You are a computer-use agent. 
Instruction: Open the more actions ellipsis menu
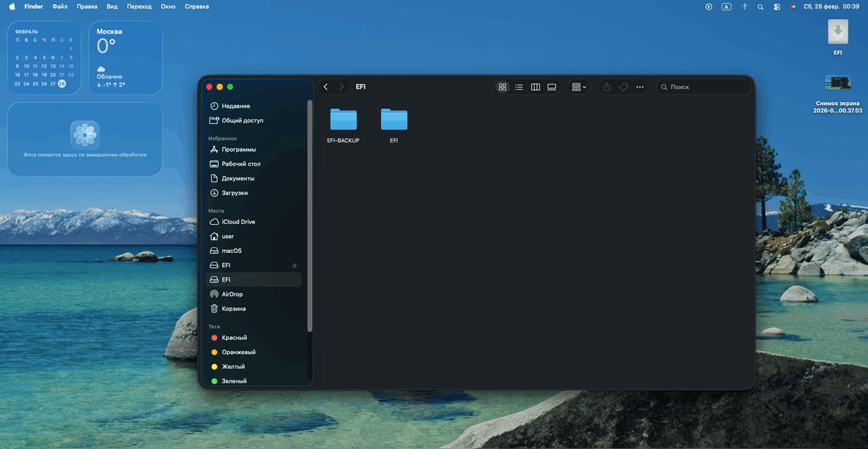pyautogui.click(x=640, y=87)
